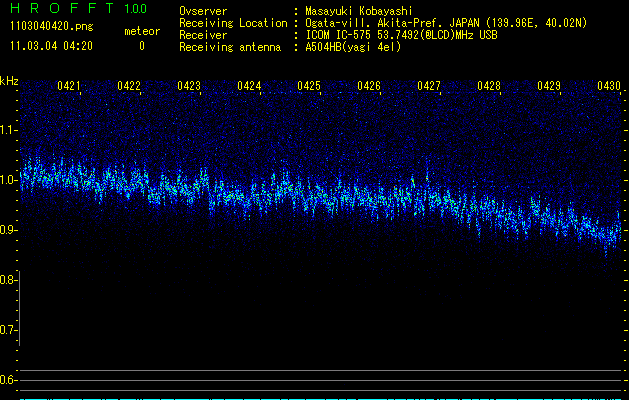Click the meteor count label
This screenshot has width=629, height=400.
coord(141,31)
